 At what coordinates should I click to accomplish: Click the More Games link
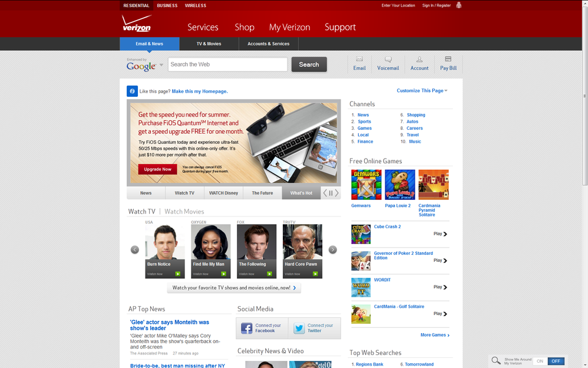point(435,335)
